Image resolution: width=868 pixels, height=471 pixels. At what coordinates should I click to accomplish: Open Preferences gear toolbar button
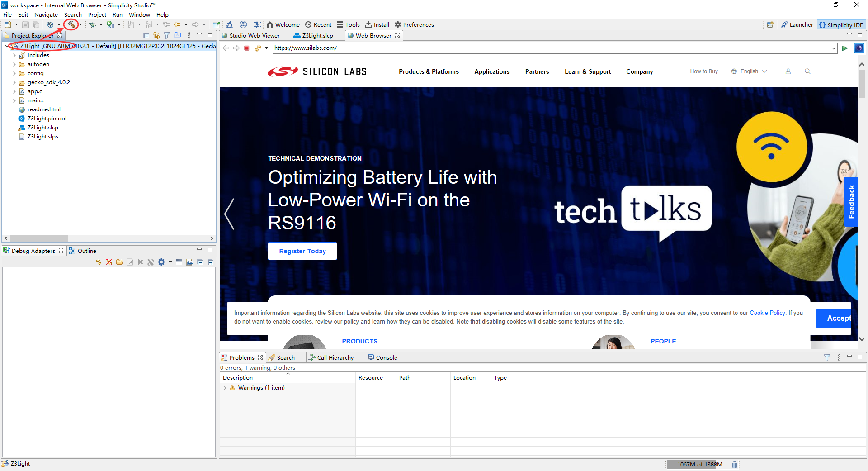[x=414, y=24]
